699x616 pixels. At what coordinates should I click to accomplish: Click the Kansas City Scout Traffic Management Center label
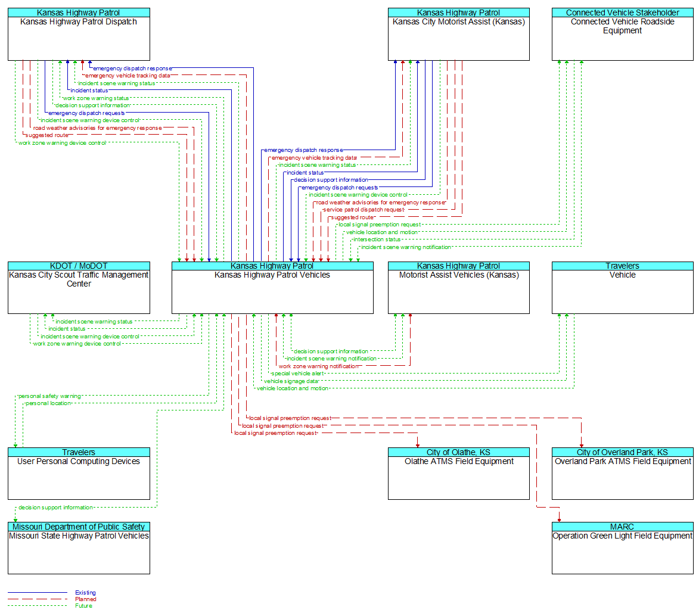(79, 279)
